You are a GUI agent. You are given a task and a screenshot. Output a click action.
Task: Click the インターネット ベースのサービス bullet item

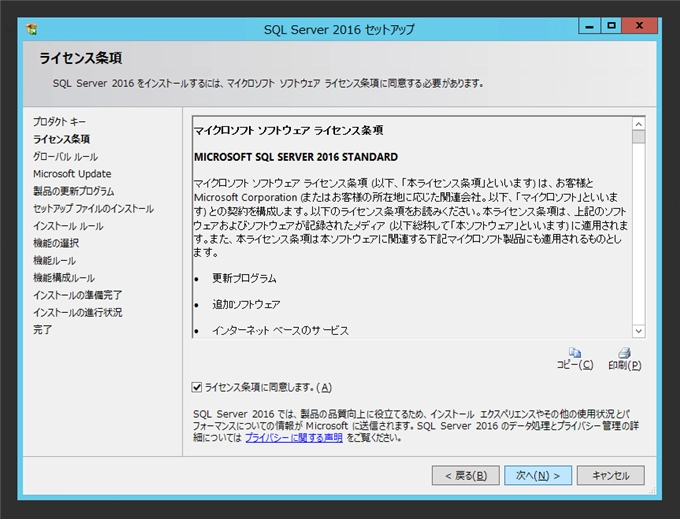tap(280, 330)
